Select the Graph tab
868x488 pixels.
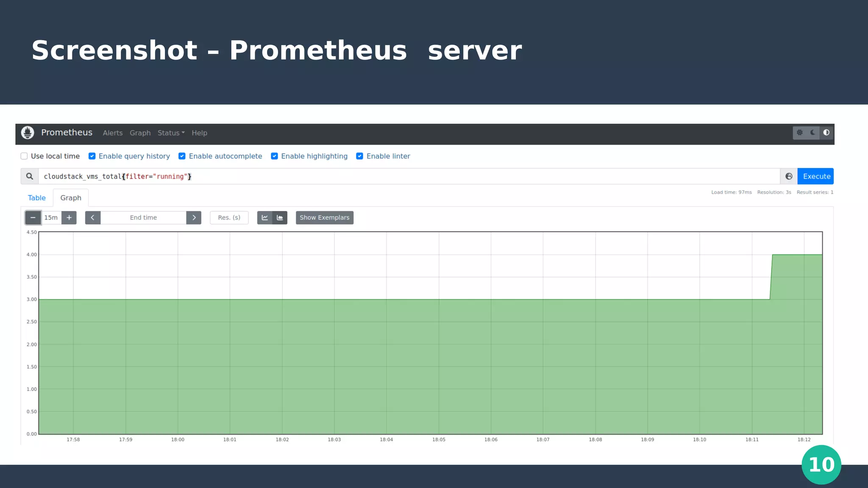click(x=71, y=198)
